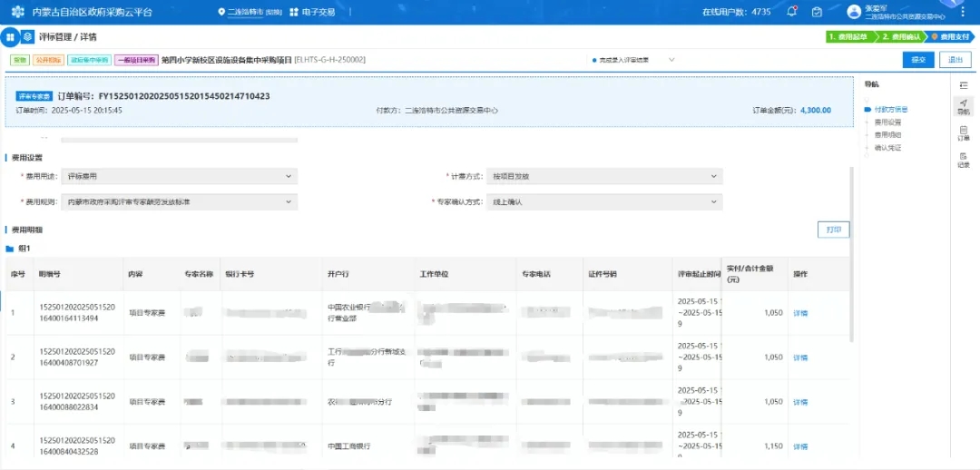Viewport: 980px width, 470px height.
Task: Open the task checklist icon in header
Action: click(817, 12)
